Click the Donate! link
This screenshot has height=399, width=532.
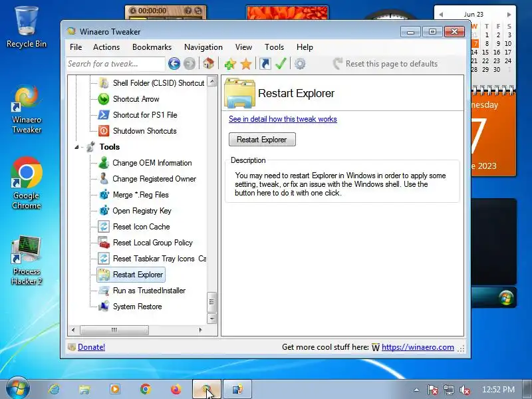91,347
